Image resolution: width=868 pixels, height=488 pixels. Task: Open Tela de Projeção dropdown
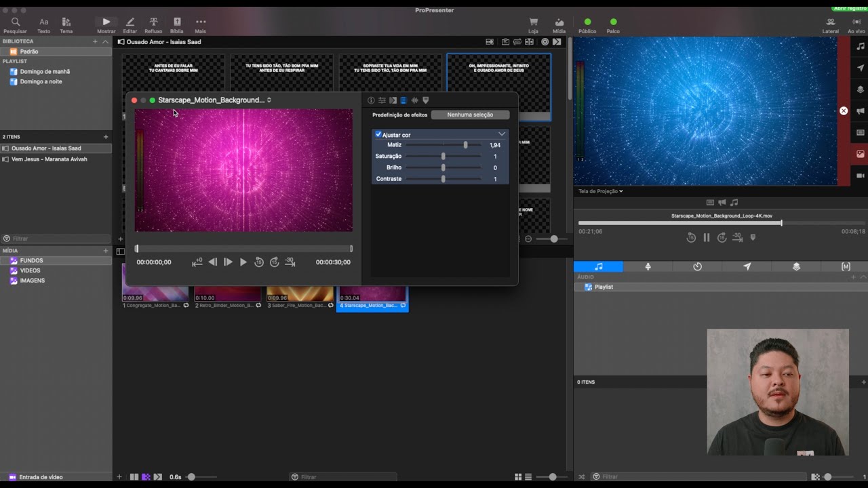[601, 191]
